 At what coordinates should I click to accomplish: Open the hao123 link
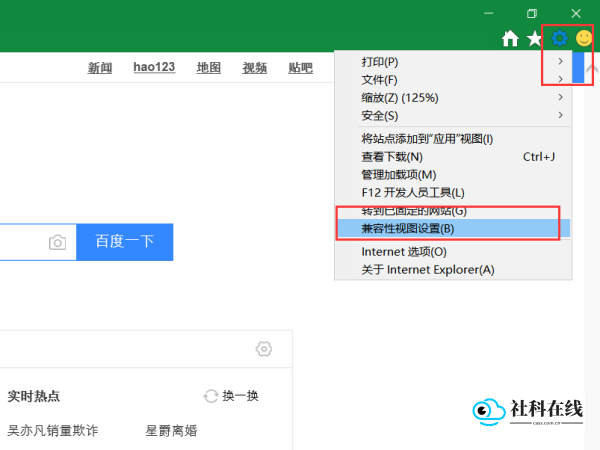(x=154, y=67)
